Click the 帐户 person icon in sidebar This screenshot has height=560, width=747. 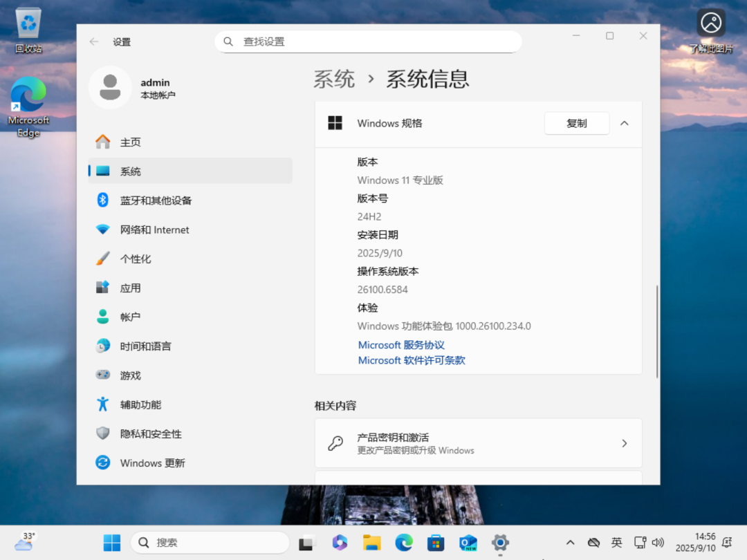click(x=102, y=317)
